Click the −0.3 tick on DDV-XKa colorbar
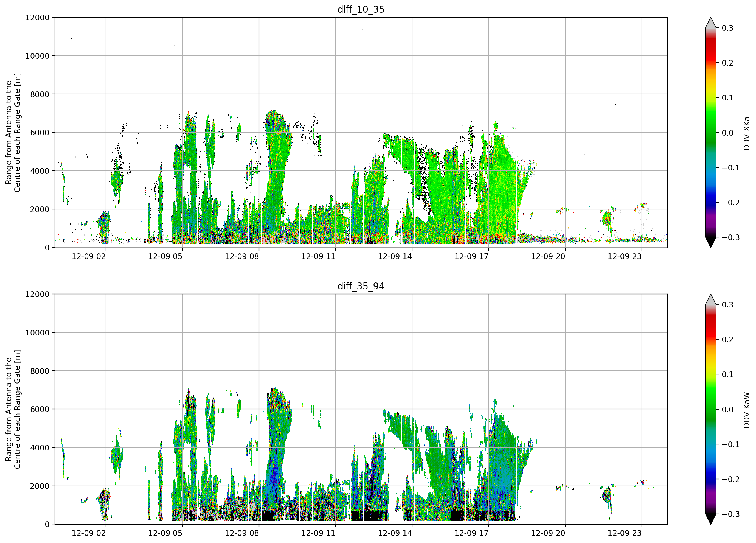The width and height of the screenshot is (756, 543). click(731, 238)
